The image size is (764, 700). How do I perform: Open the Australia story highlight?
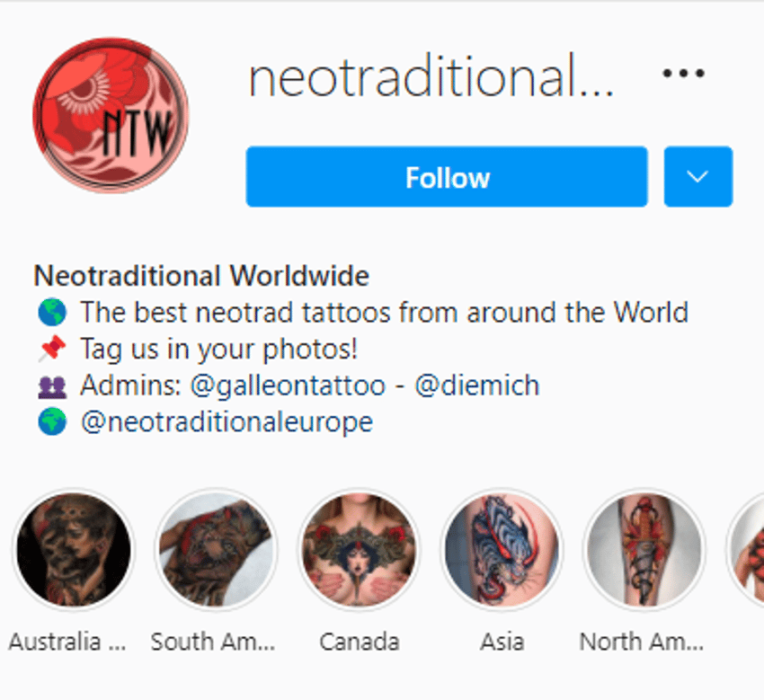pyautogui.click(x=73, y=549)
